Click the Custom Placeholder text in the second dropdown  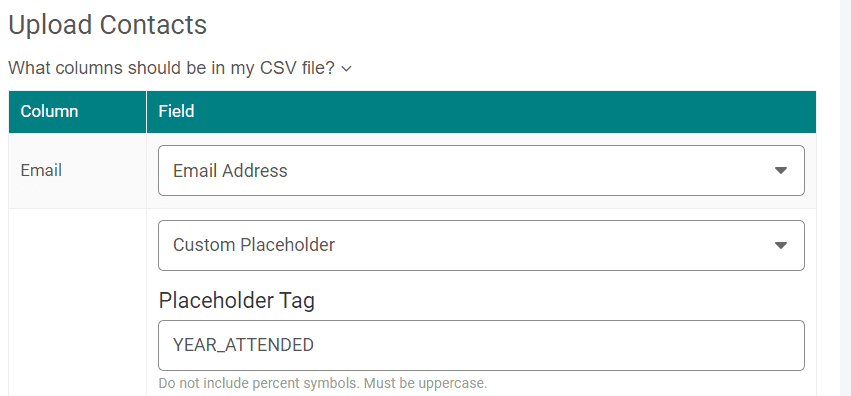pos(254,245)
